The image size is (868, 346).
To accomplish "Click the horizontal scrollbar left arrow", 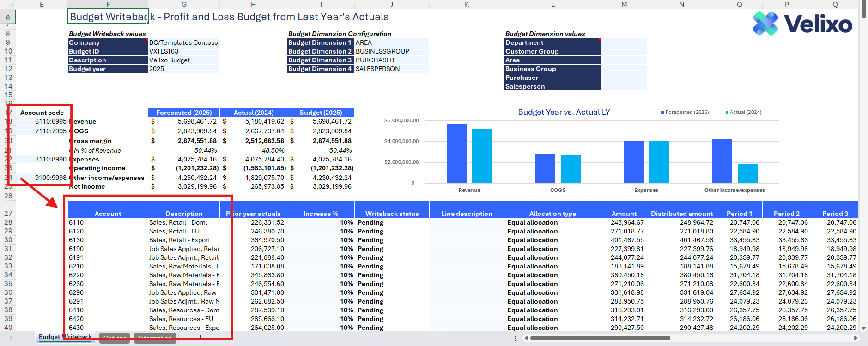I will point(526,338).
